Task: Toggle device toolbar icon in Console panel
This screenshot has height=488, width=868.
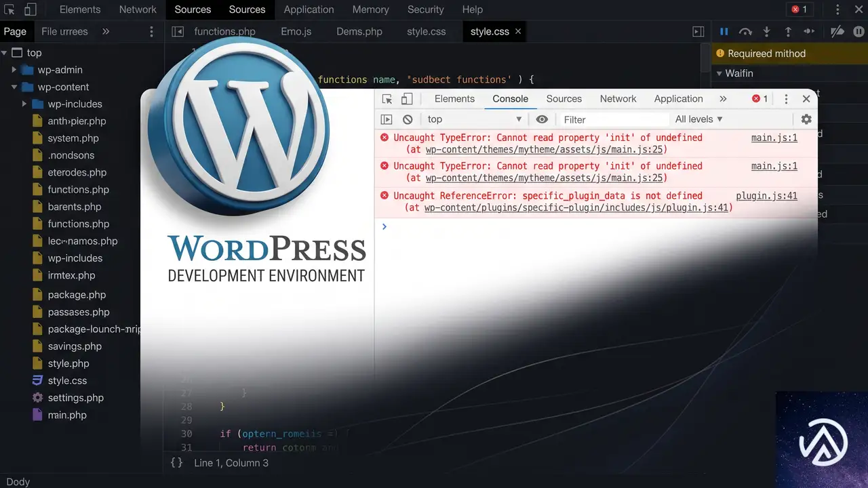Action: coord(406,99)
